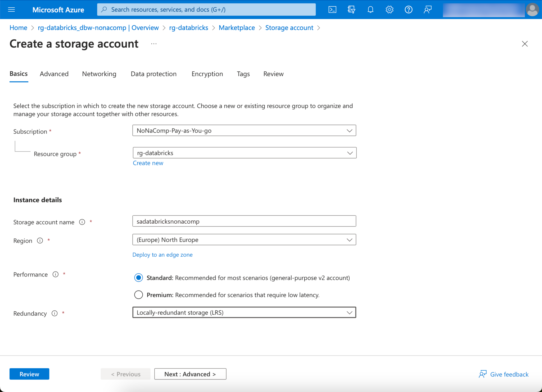Click the Next : Advanced button

click(x=190, y=374)
